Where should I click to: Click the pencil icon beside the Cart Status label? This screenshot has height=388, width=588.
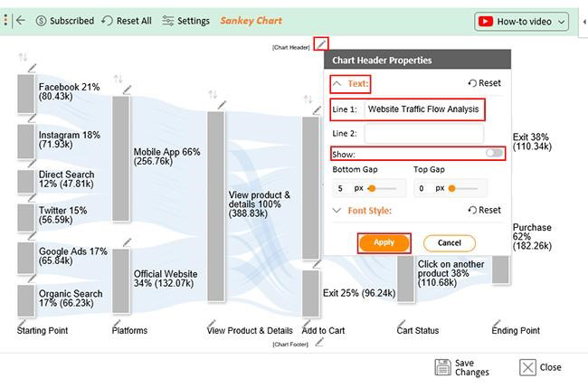click(402, 323)
